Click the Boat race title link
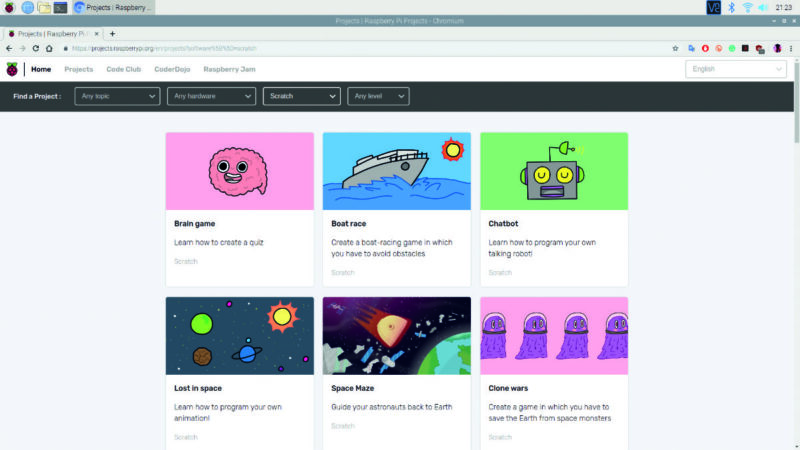Image resolution: width=800 pixels, height=450 pixels. coord(348,223)
